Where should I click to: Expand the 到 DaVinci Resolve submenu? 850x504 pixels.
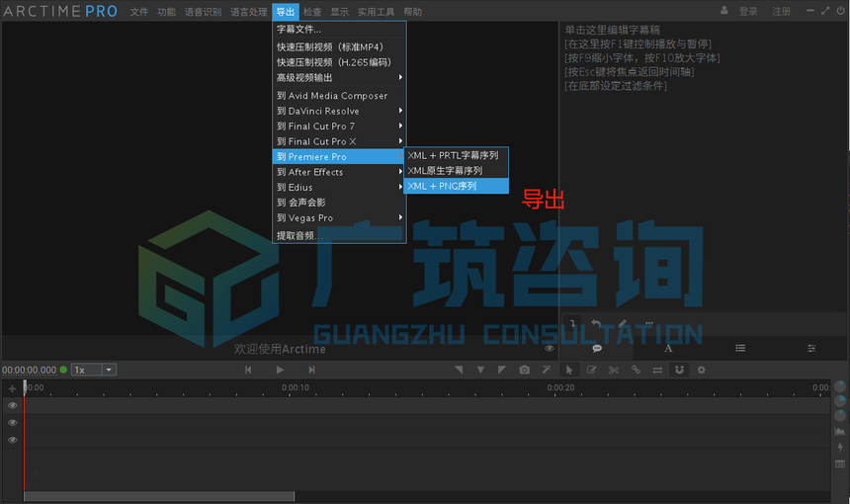[x=339, y=111]
